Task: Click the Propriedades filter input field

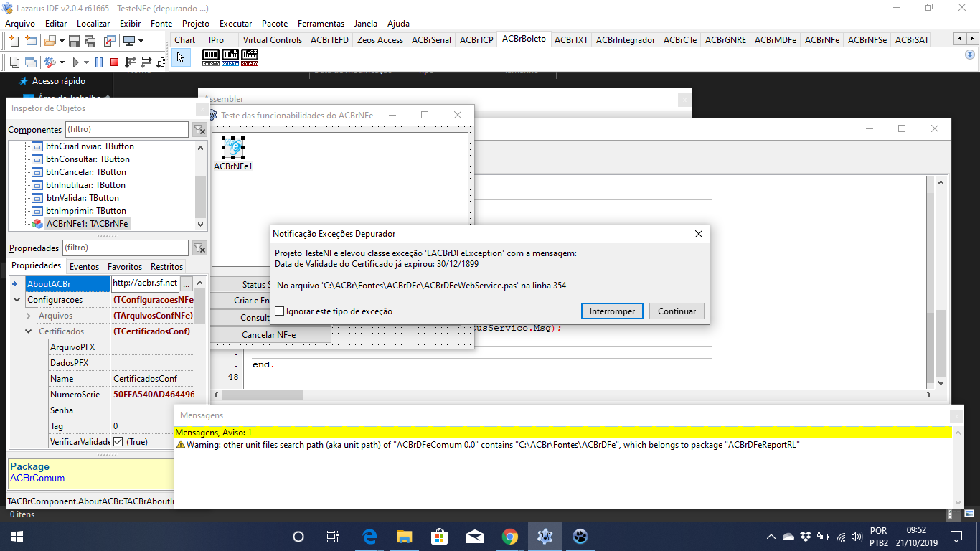Action: [126, 248]
